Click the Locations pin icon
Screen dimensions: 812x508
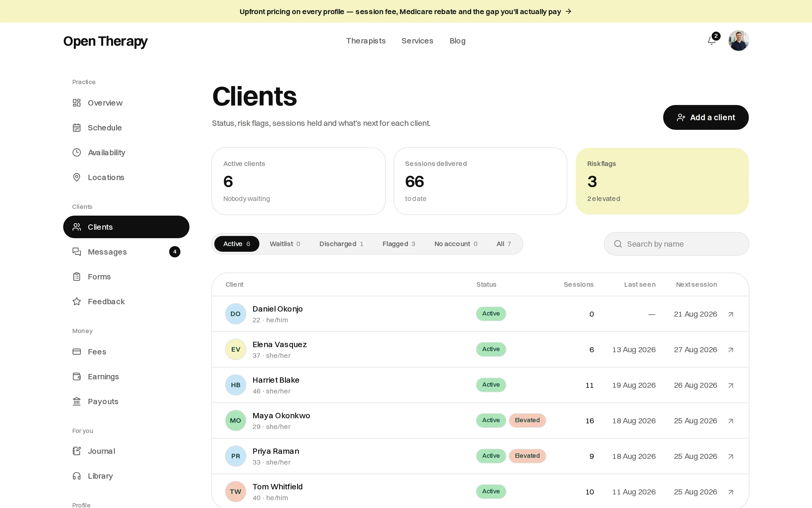click(77, 178)
